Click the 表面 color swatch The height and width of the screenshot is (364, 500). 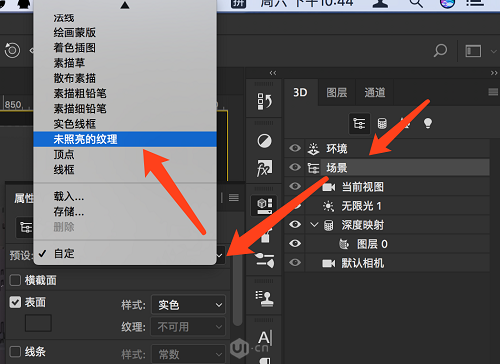(x=38, y=323)
